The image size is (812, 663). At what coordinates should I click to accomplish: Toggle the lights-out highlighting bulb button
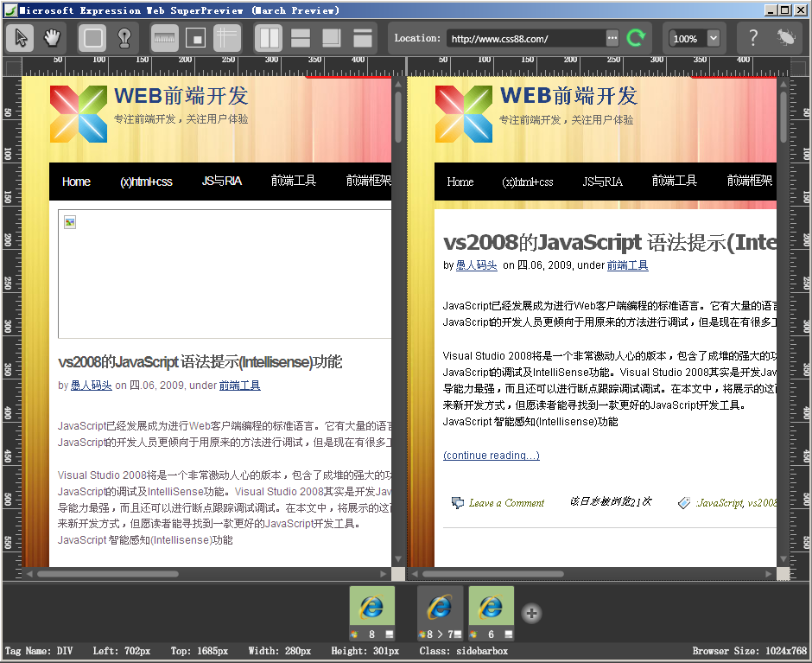point(124,38)
